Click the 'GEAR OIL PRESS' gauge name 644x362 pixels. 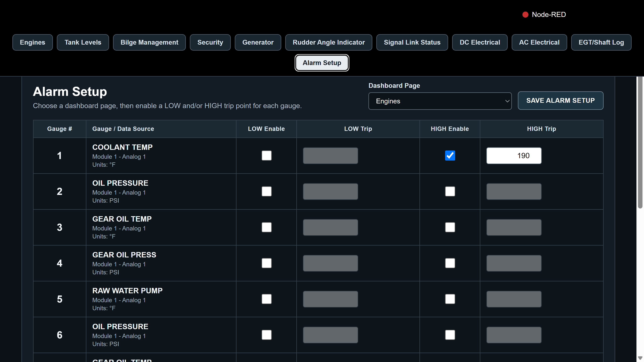pos(124,255)
